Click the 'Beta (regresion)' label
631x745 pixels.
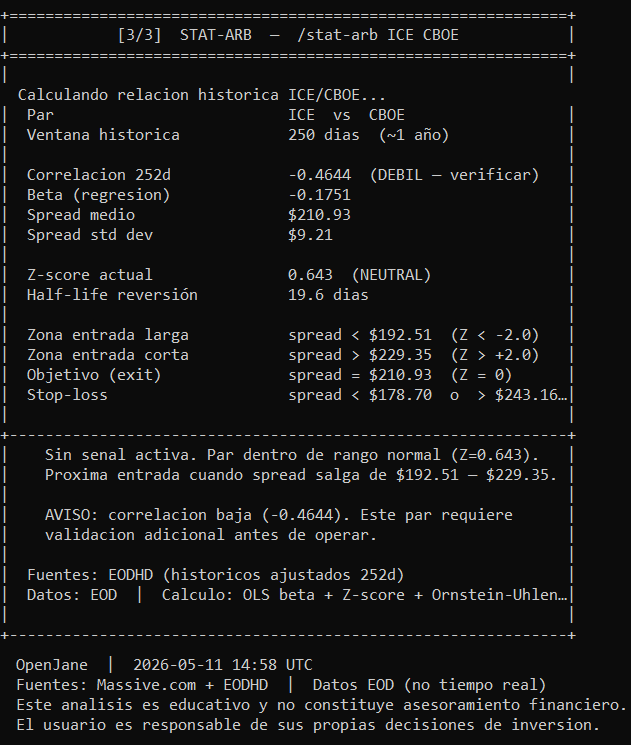98,195
